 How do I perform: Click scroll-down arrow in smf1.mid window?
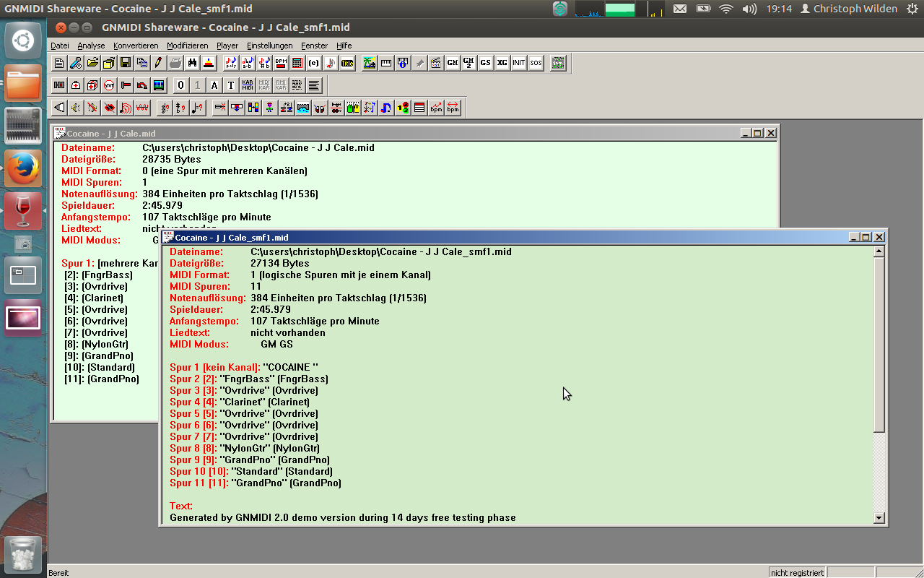[879, 517]
